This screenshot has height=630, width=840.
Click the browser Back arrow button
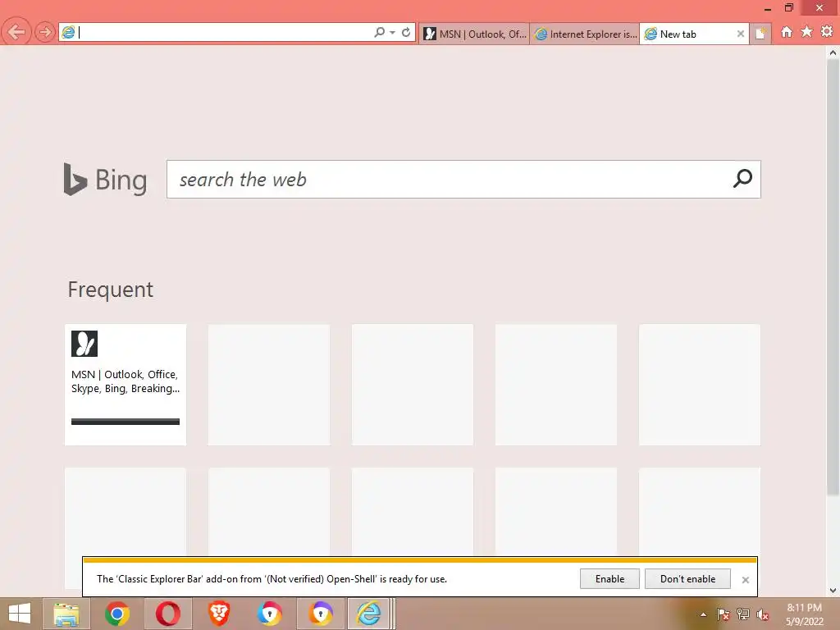tap(16, 32)
